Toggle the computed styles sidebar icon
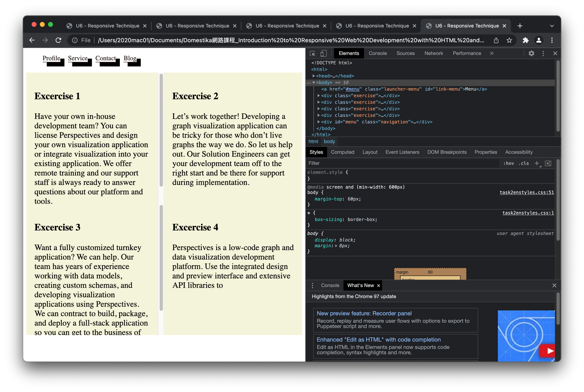 pyautogui.click(x=548, y=163)
